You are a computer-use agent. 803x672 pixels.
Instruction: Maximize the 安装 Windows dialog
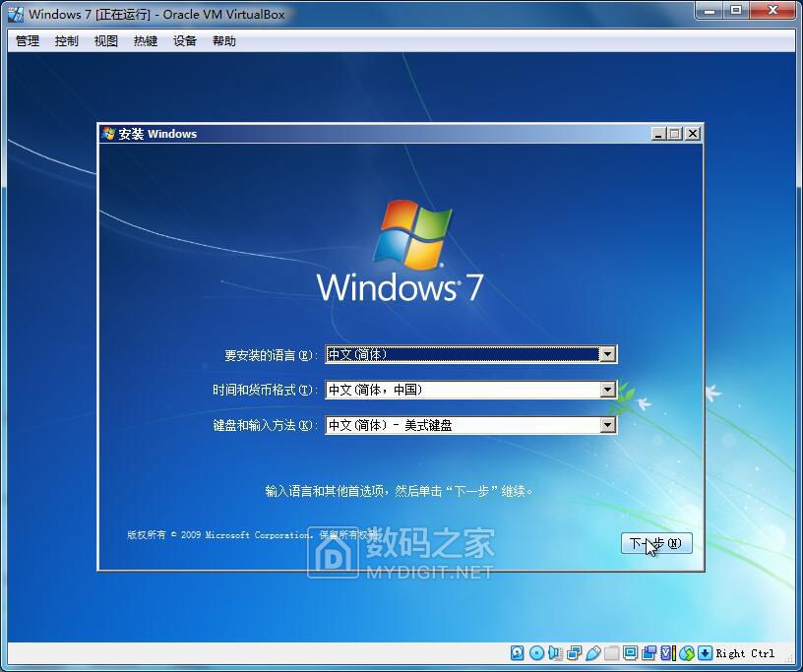(675, 134)
